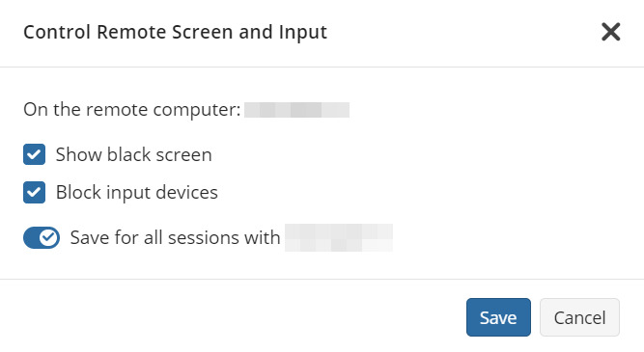Click the 'Show black screen' label text
The width and height of the screenshot is (644, 352).
click(134, 154)
